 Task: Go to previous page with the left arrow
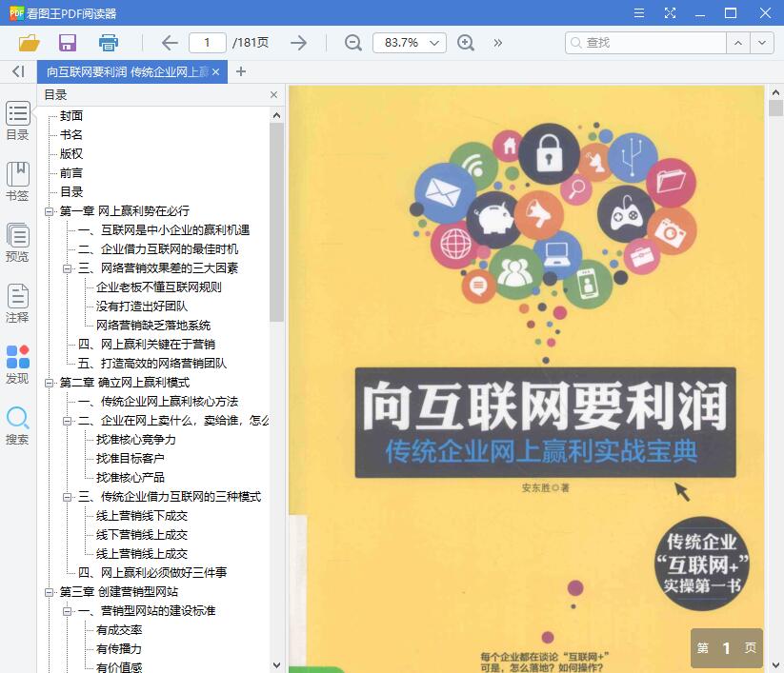tap(170, 43)
